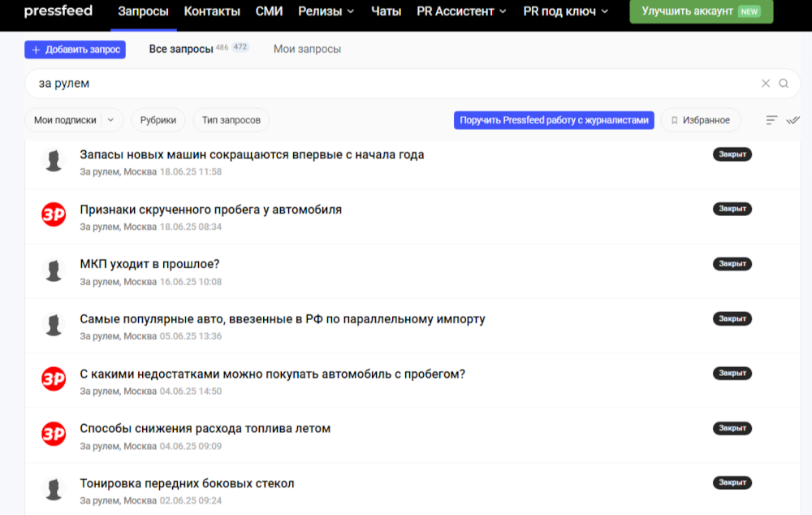Image resolution: width=812 pixels, height=515 pixels.
Task: Toggle the 'Мои подписки' filter
Action: (65, 120)
